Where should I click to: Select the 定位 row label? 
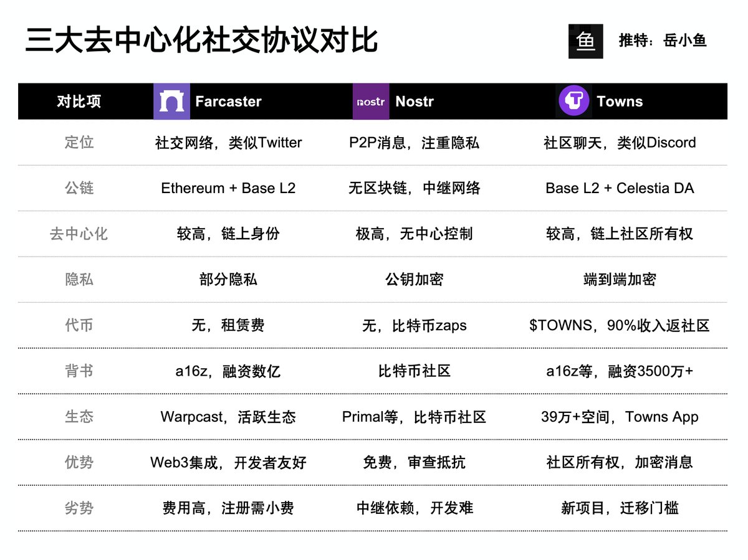[79, 143]
